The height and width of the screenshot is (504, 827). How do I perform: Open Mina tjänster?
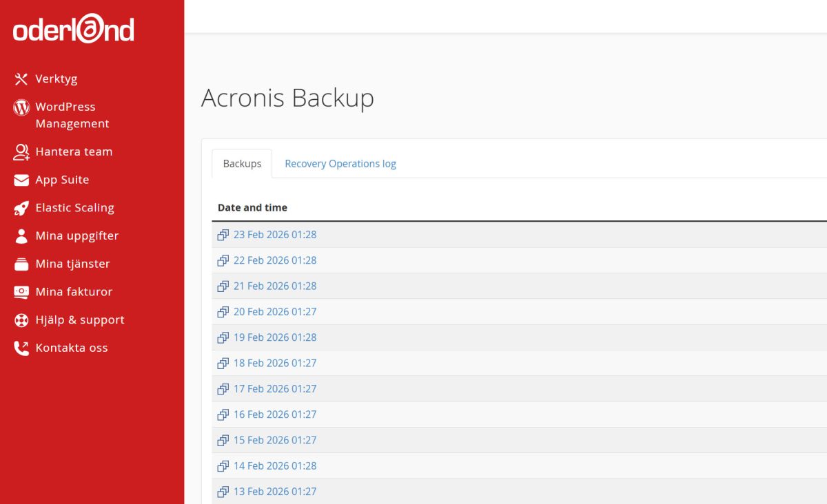pyautogui.click(x=72, y=264)
